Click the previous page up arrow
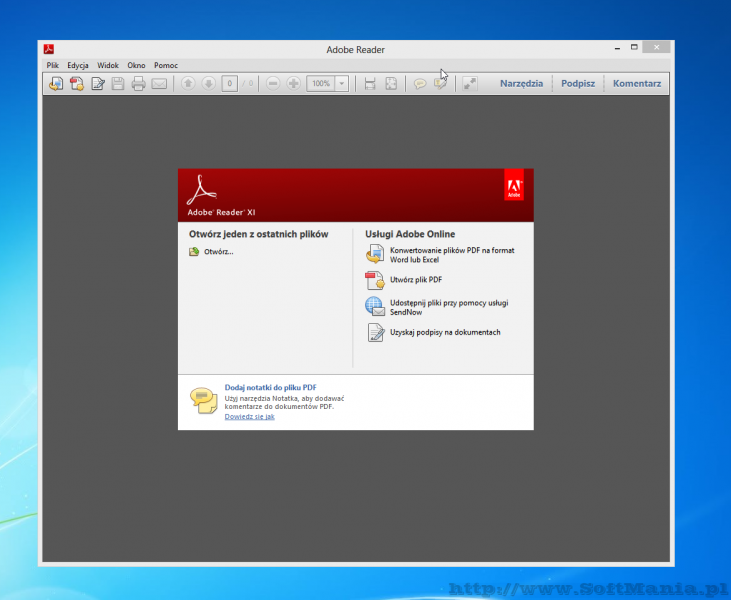The image size is (731, 600). pos(188,84)
